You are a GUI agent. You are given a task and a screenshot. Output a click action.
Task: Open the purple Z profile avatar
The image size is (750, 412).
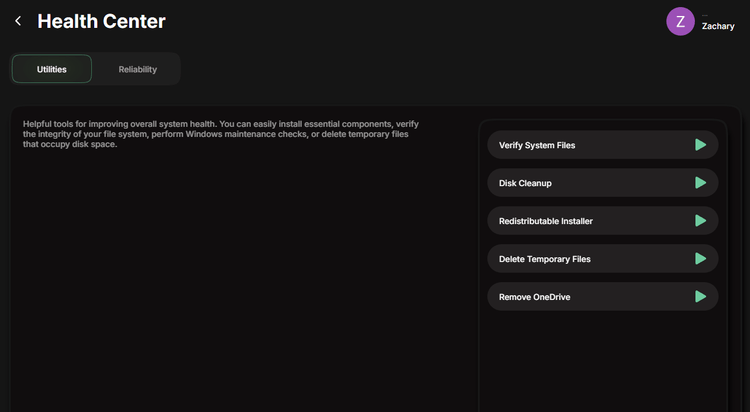tap(680, 21)
